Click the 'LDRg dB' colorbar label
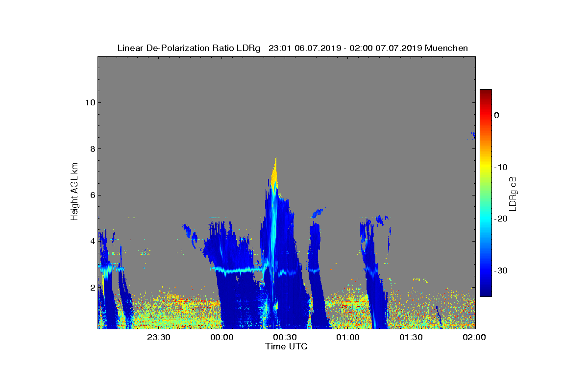This screenshot has width=588, height=392. [x=513, y=193]
